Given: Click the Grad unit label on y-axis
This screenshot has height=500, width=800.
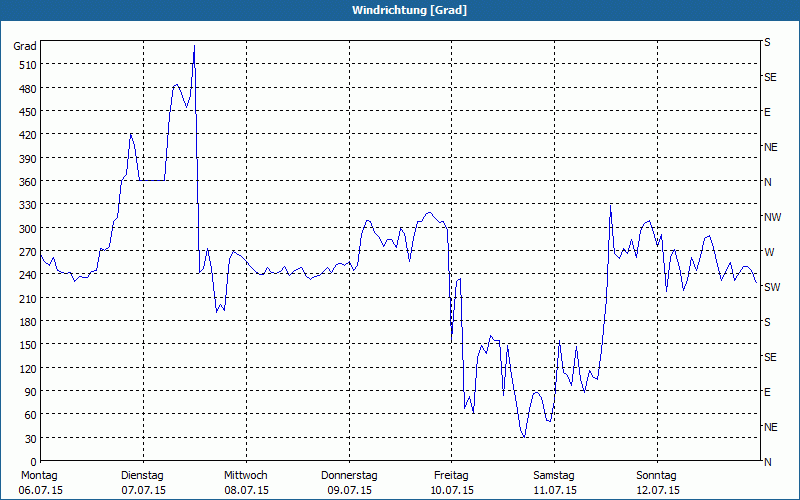Looking at the screenshot, I should [x=25, y=46].
